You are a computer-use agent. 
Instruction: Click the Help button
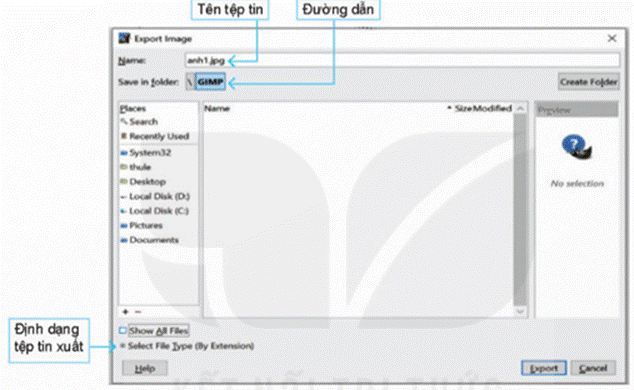tap(145, 369)
